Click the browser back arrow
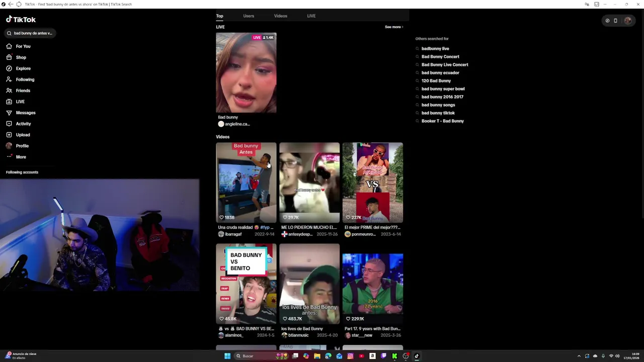The width and height of the screenshot is (644, 362). click(10, 4)
